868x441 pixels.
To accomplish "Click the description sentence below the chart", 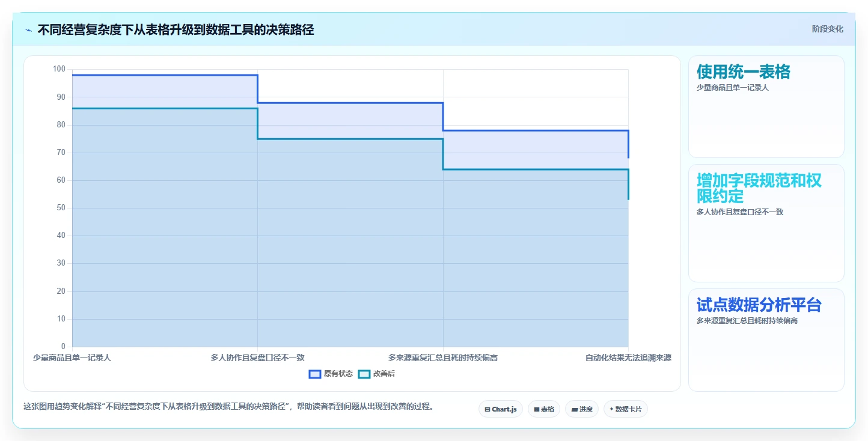I will tap(228, 407).
